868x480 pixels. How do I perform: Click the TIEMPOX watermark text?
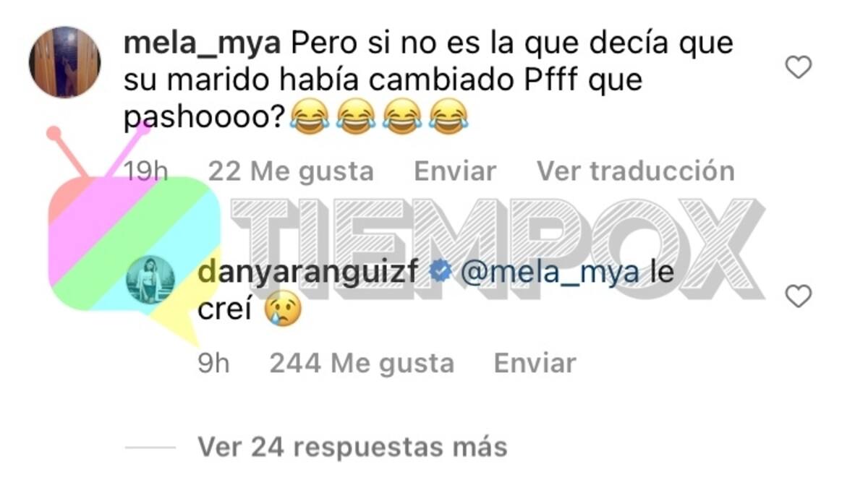coord(498,249)
